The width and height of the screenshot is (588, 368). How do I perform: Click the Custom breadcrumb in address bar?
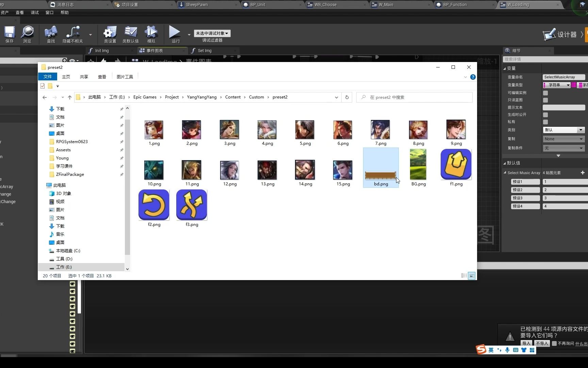pyautogui.click(x=256, y=97)
